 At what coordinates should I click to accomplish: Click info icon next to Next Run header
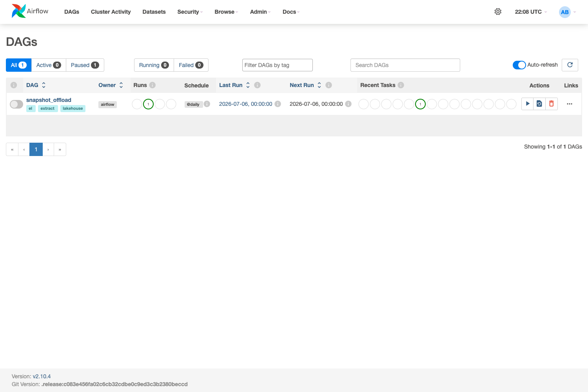tap(329, 85)
